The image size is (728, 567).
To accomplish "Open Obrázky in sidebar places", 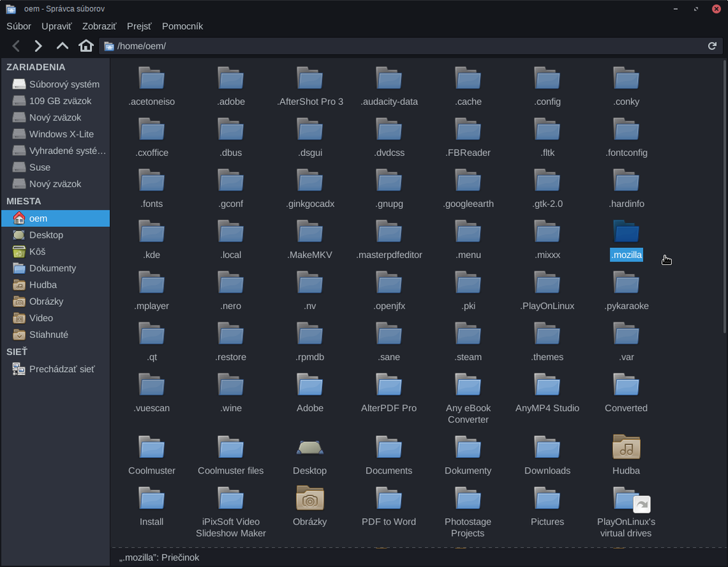I will point(56,302).
